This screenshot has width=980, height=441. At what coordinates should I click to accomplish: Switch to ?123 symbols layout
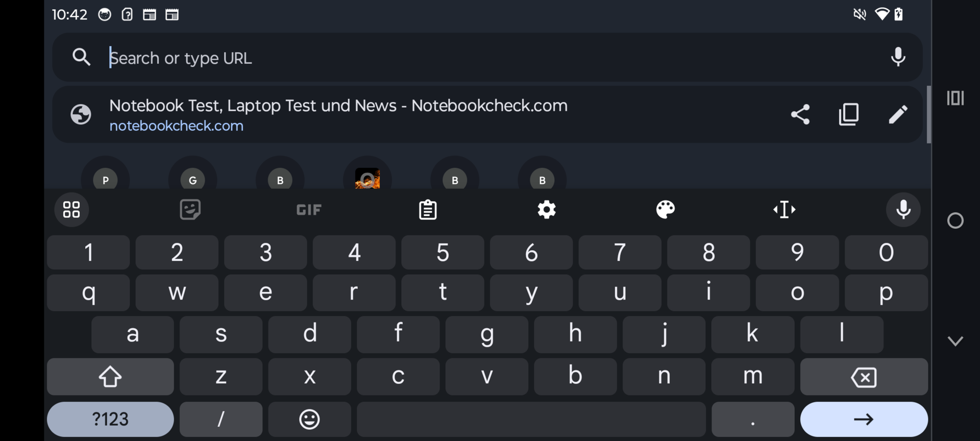point(110,420)
